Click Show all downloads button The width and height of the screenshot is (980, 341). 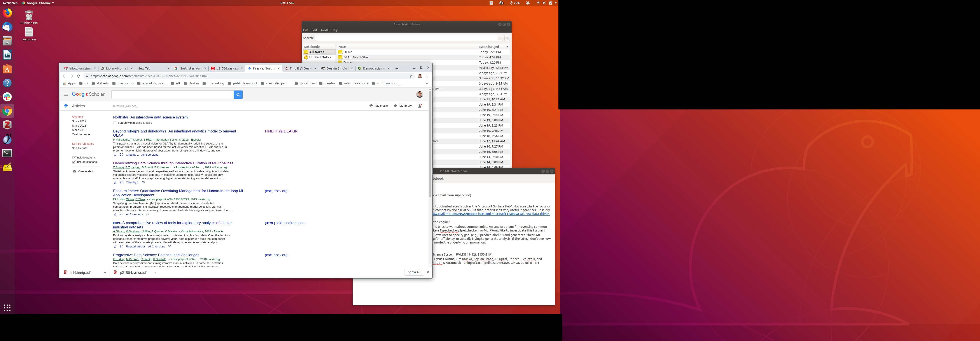click(414, 272)
